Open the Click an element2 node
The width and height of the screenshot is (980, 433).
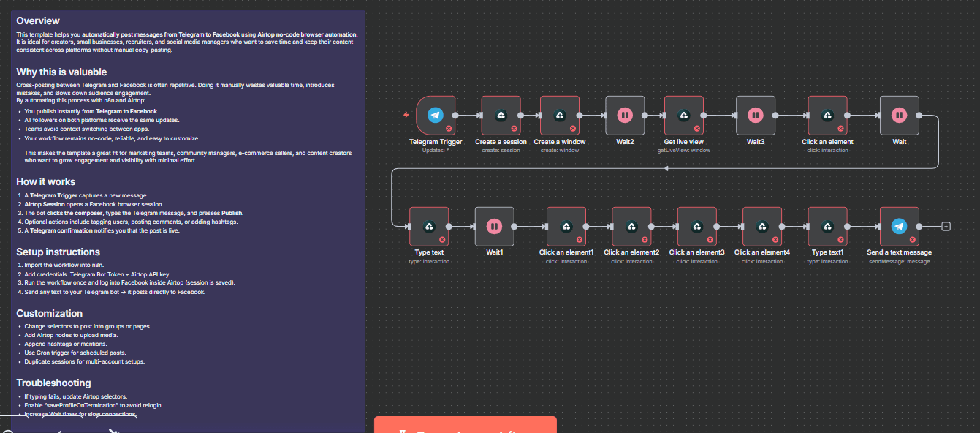pyautogui.click(x=631, y=227)
